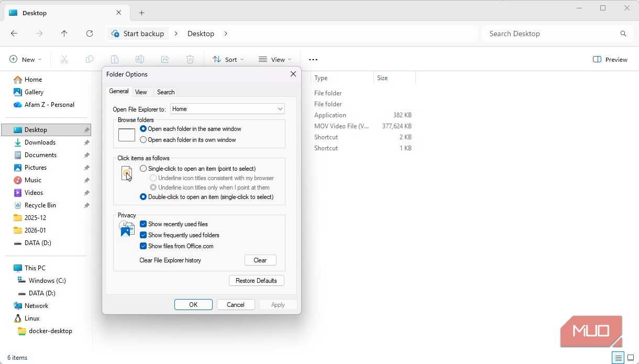Click the Desktop window tab

coord(65,13)
